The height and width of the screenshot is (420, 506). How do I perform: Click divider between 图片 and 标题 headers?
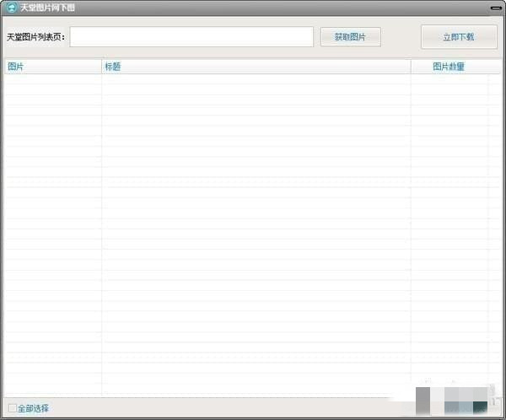coord(101,67)
